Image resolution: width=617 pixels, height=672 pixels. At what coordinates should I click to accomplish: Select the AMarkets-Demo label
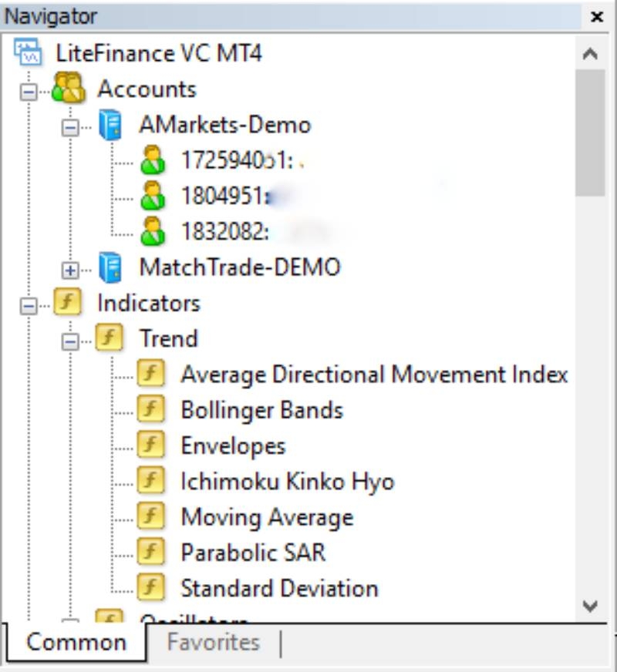click(225, 125)
